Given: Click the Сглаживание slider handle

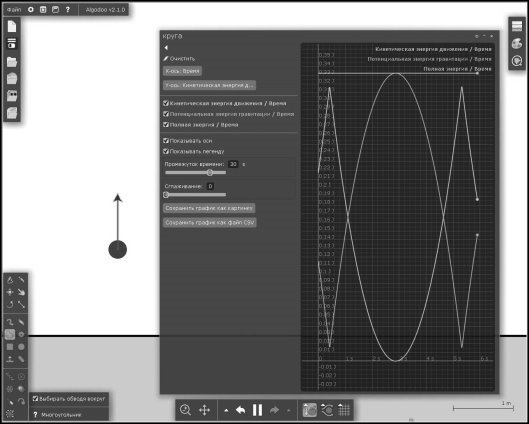Looking at the screenshot, I should (166, 195).
